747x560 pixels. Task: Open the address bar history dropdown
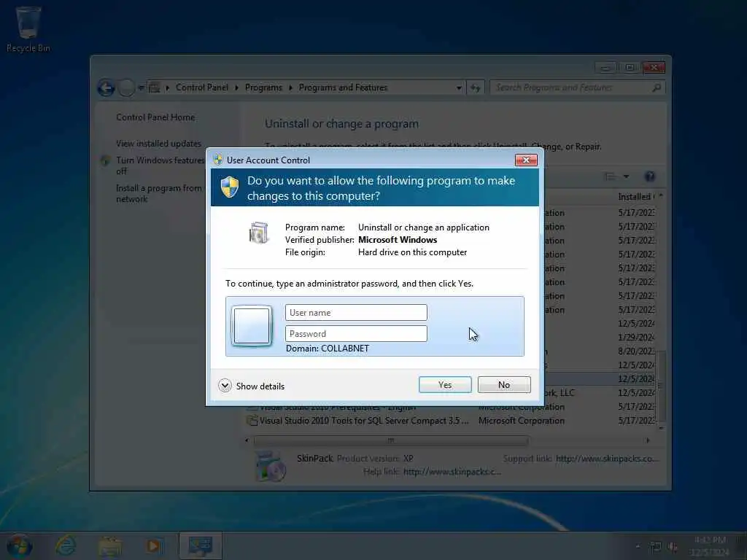(x=459, y=87)
